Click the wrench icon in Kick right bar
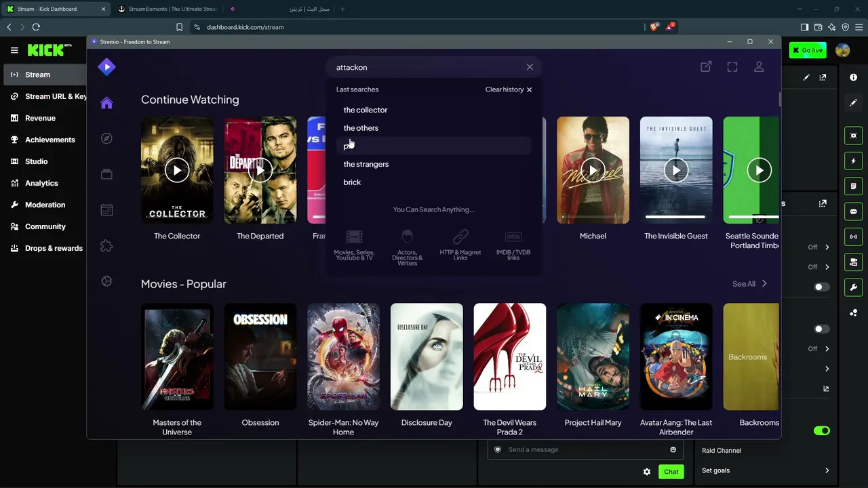This screenshot has width=868, height=488. click(x=853, y=287)
